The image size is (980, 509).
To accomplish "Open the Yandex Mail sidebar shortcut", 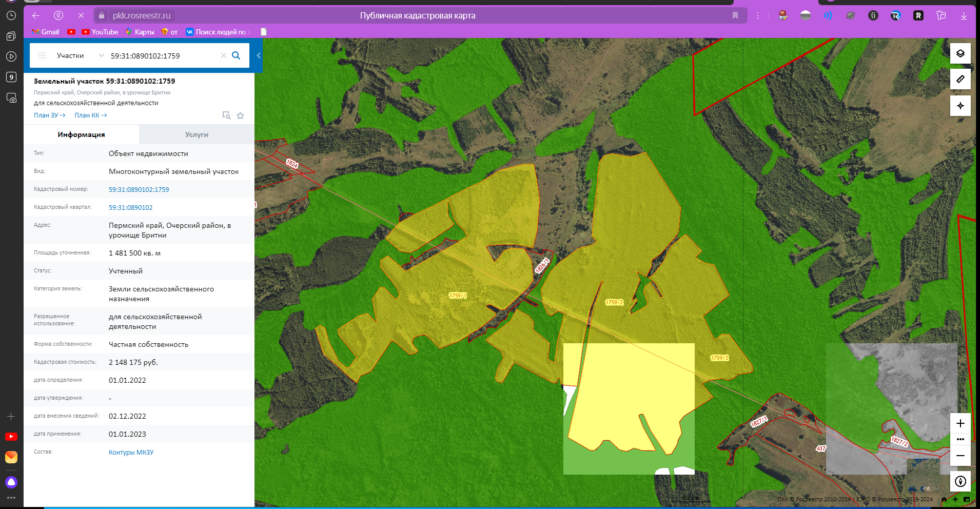I will tap(11, 457).
